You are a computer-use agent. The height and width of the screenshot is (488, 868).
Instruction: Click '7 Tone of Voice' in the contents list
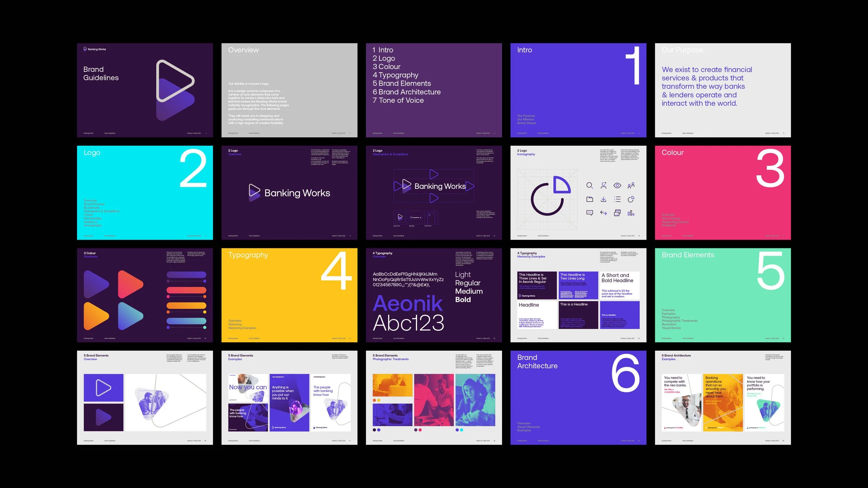(398, 100)
